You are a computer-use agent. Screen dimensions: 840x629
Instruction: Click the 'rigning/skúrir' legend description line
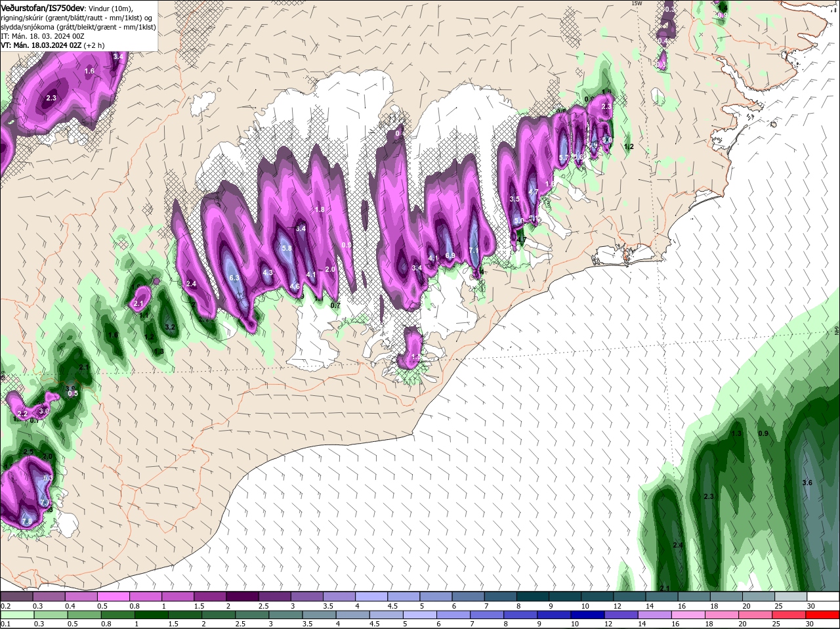[78, 17]
